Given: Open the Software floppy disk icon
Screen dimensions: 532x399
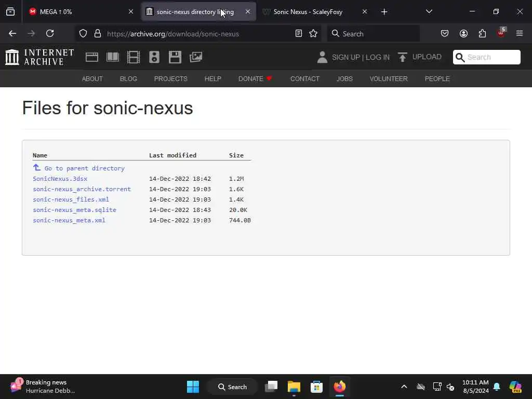Looking at the screenshot, I should pyautogui.click(x=175, y=57).
